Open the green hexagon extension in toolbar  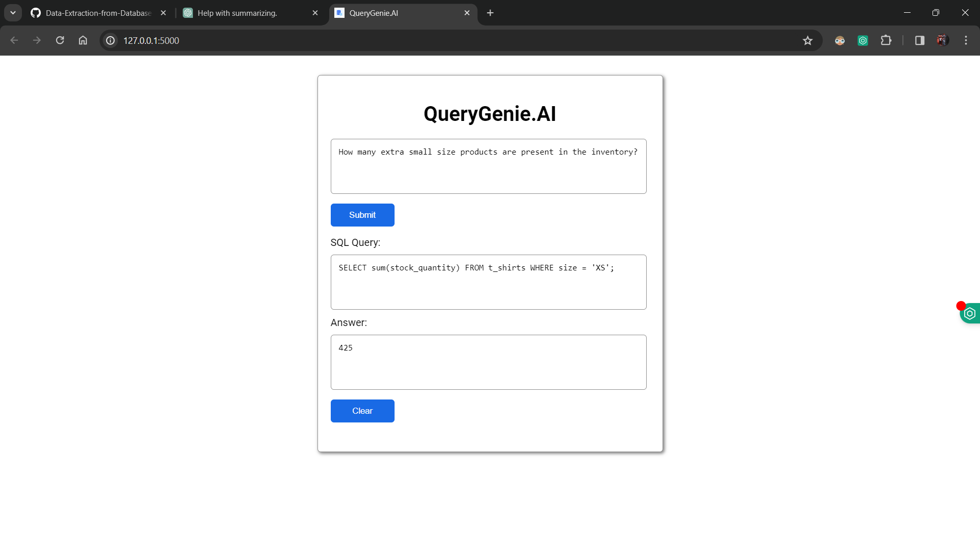863,40
